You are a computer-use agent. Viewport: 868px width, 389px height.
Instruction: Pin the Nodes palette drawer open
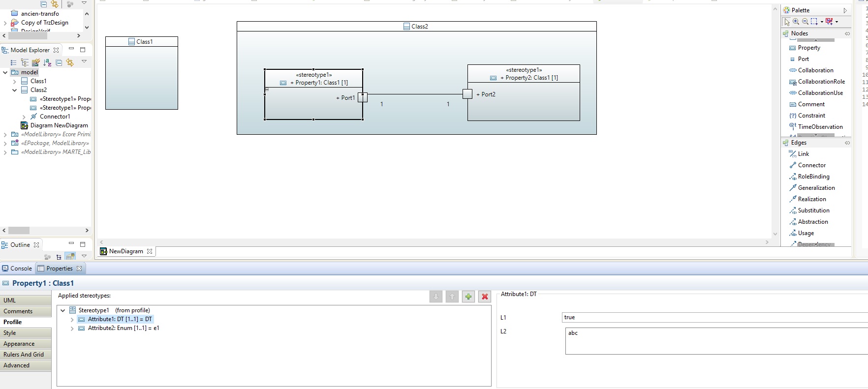(847, 33)
